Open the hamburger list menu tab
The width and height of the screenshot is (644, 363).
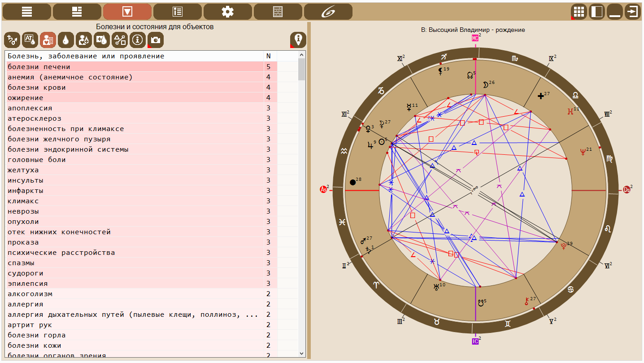click(x=27, y=12)
